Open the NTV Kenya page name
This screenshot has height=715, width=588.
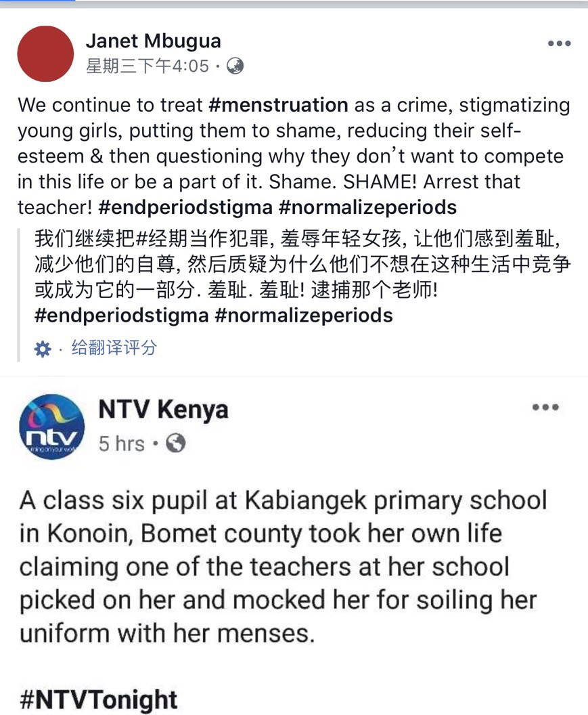(x=163, y=409)
